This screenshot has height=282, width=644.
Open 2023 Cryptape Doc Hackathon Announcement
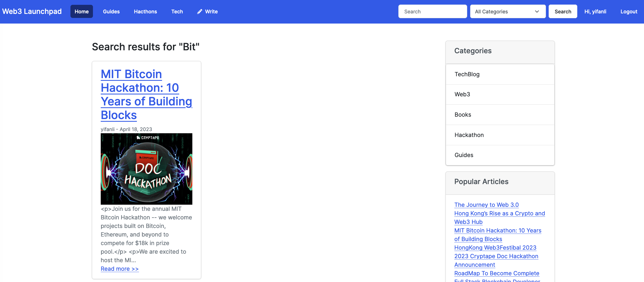[496, 260]
